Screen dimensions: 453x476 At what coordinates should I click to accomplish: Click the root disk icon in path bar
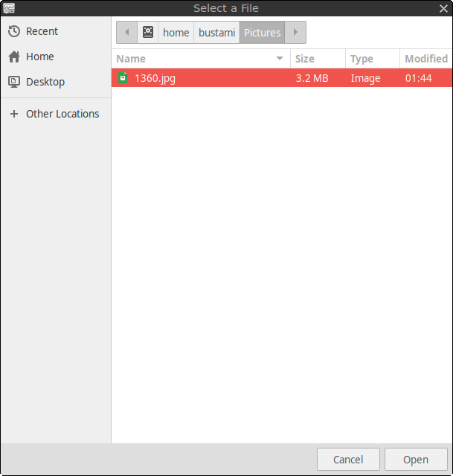click(148, 32)
